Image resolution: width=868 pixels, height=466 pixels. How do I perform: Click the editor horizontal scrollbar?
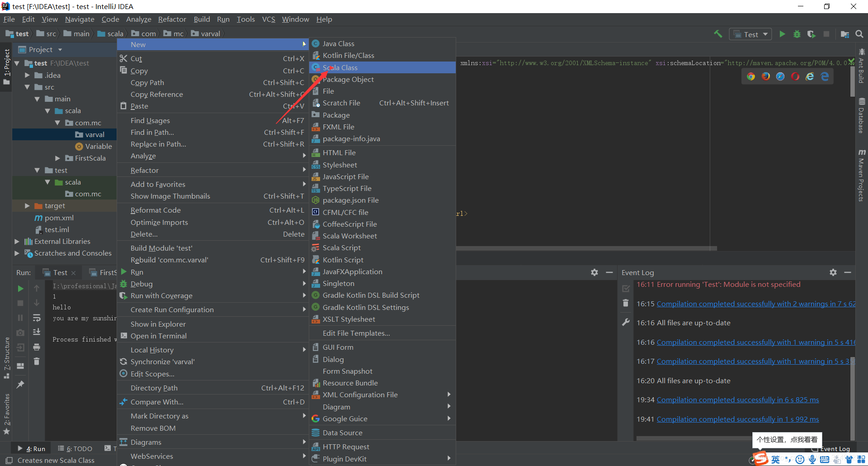pos(586,248)
